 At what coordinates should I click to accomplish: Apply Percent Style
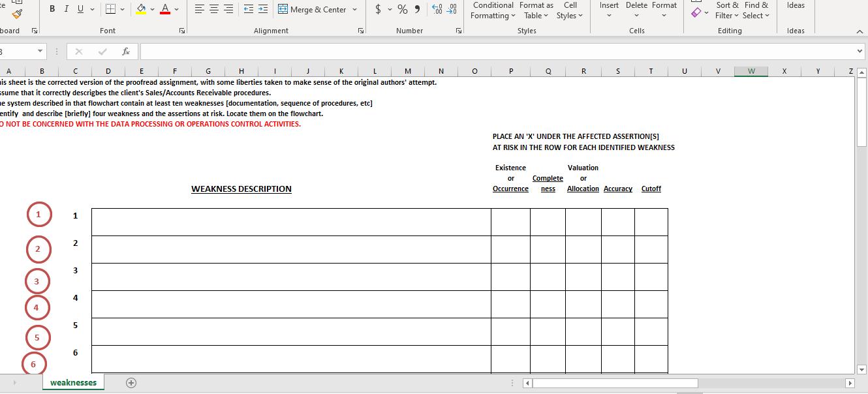coord(403,9)
